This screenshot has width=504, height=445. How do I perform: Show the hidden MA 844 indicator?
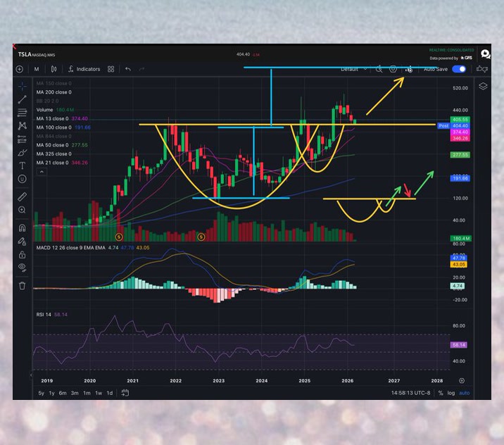(x=54, y=137)
